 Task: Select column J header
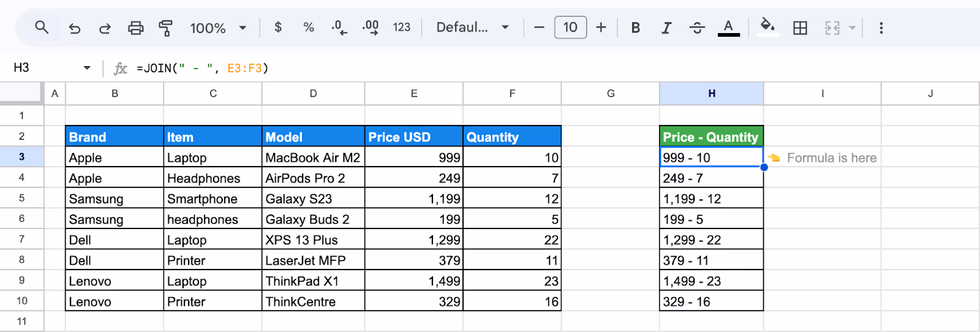(x=930, y=94)
